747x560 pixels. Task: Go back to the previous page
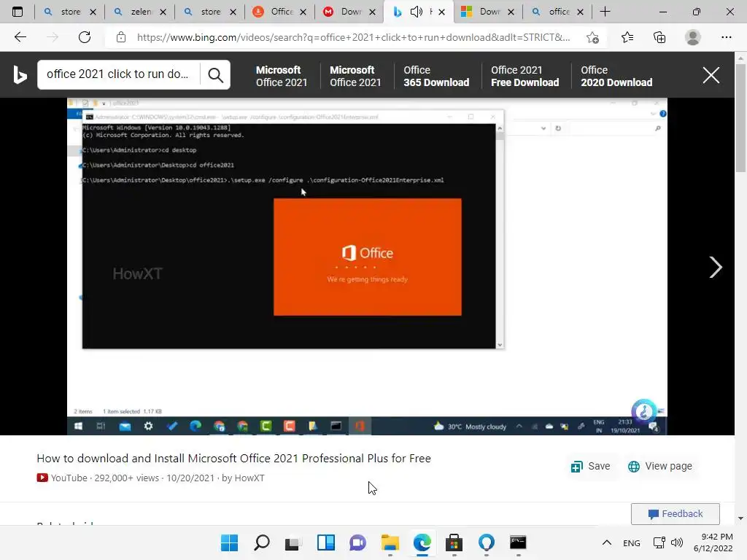point(20,37)
